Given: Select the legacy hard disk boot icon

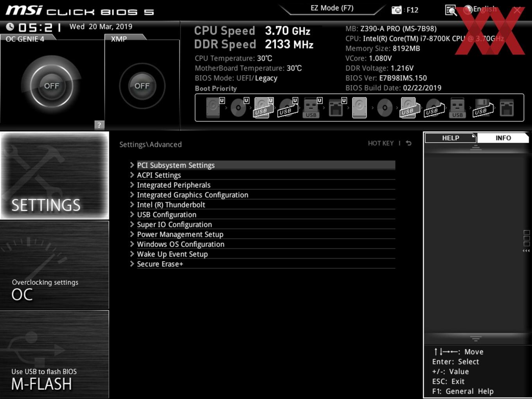Looking at the screenshot, I should (359, 107).
